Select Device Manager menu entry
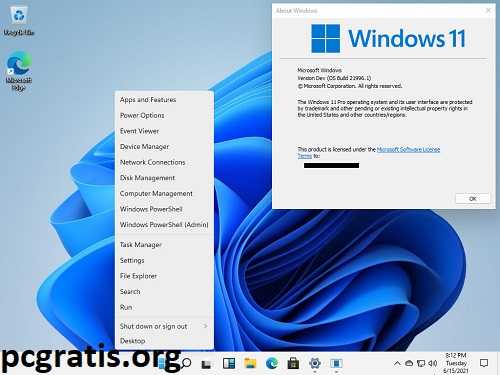The width and height of the screenshot is (500, 375). point(165,147)
